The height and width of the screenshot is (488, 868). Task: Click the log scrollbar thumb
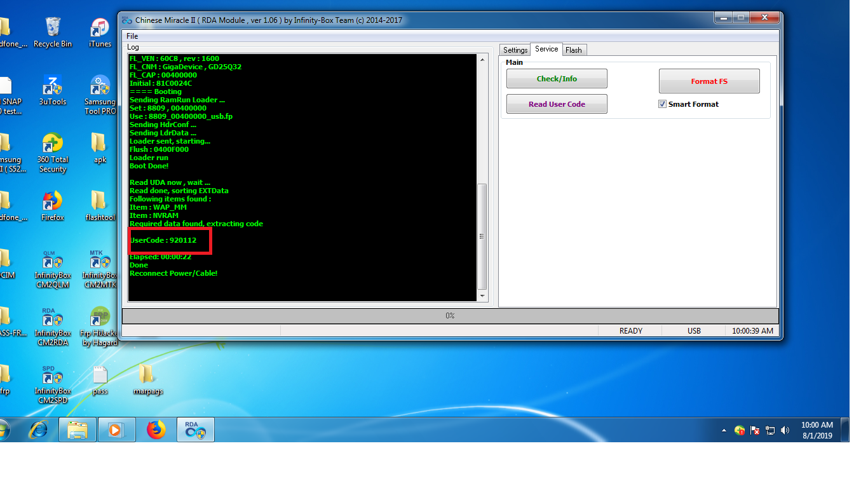tap(482, 236)
